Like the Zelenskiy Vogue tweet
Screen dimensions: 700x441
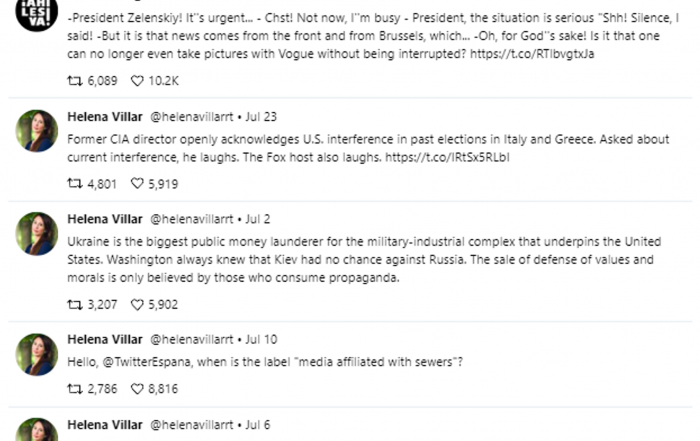click(x=137, y=81)
